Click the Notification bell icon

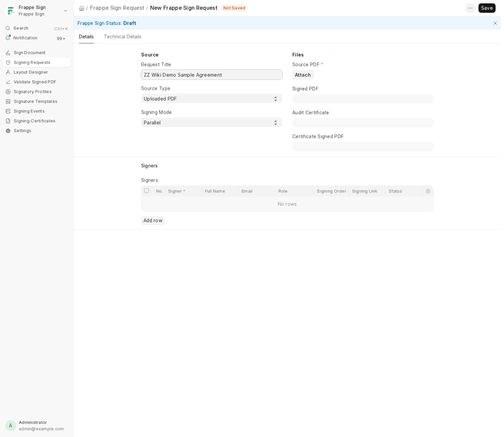click(x=8, y=38)
